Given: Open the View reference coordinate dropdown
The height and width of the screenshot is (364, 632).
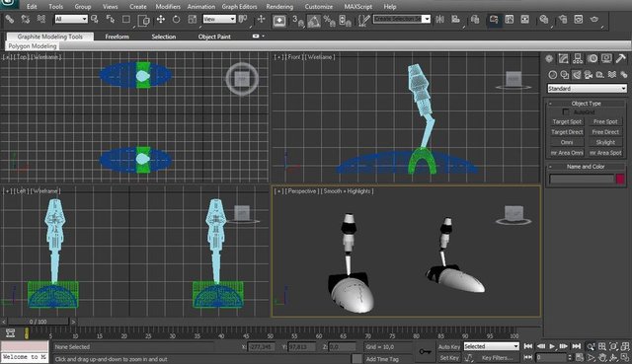Looking at the screenshot, I should click(x=219, y=19).
